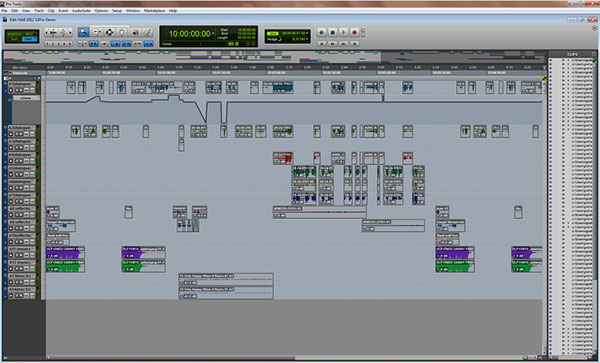Mute the A1 track
The image size is (600, 363).
[21, 90]
